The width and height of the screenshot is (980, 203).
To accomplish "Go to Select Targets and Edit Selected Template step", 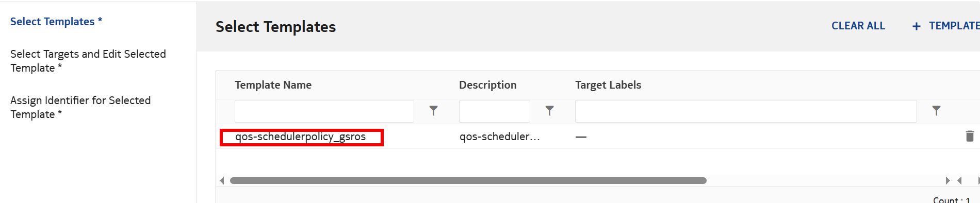I will point(88,61).
